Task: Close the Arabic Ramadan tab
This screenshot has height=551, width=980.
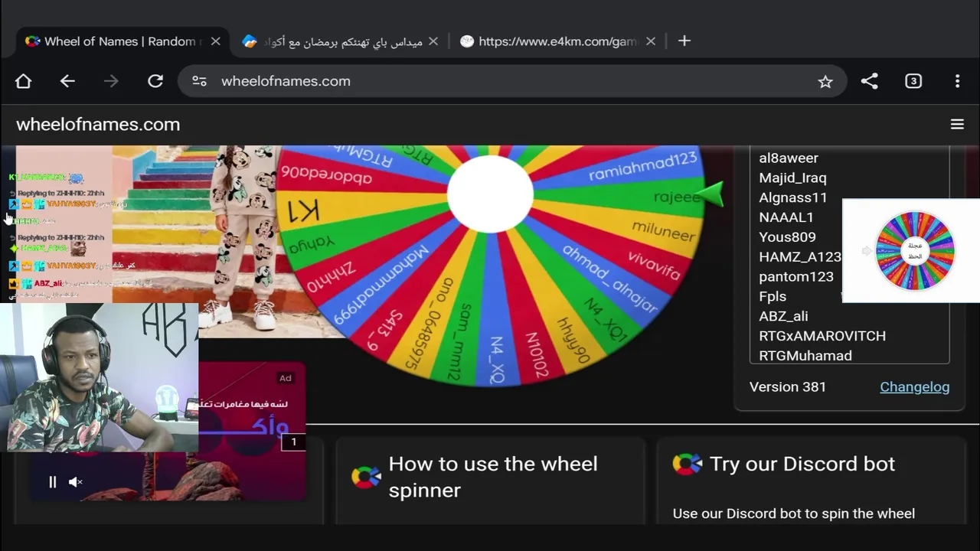Action: (x=433, y=41)
